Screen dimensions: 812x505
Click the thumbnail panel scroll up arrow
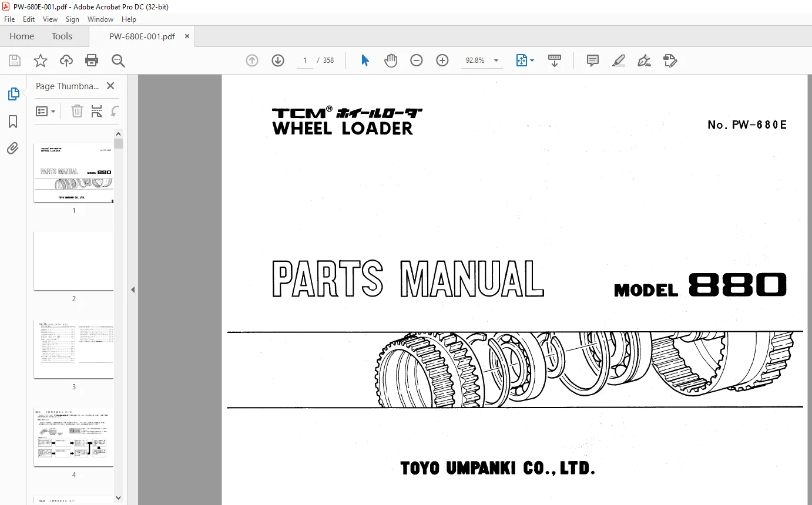(119, 133)
